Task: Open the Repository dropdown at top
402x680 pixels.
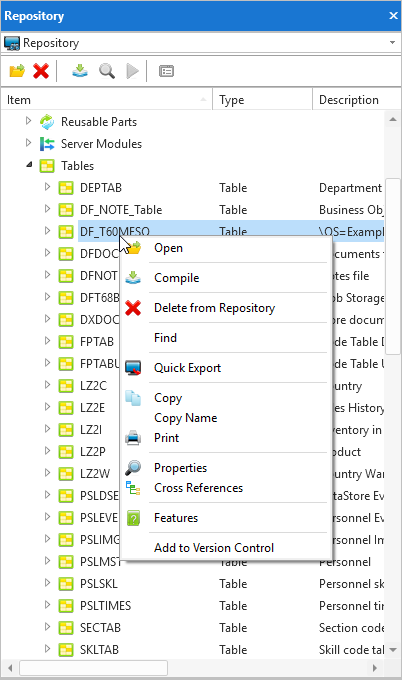Action: 392,42
